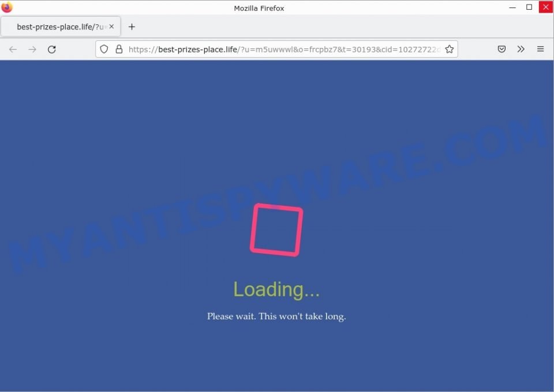Close the Firefox window
The image size is (554, 392).
click(x=545, y=7)
